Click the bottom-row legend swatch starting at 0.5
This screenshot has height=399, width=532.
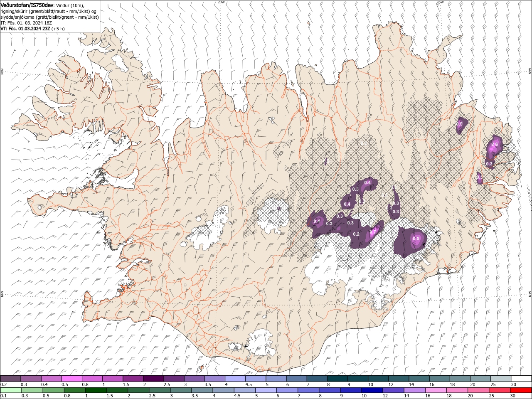[53, 390]
